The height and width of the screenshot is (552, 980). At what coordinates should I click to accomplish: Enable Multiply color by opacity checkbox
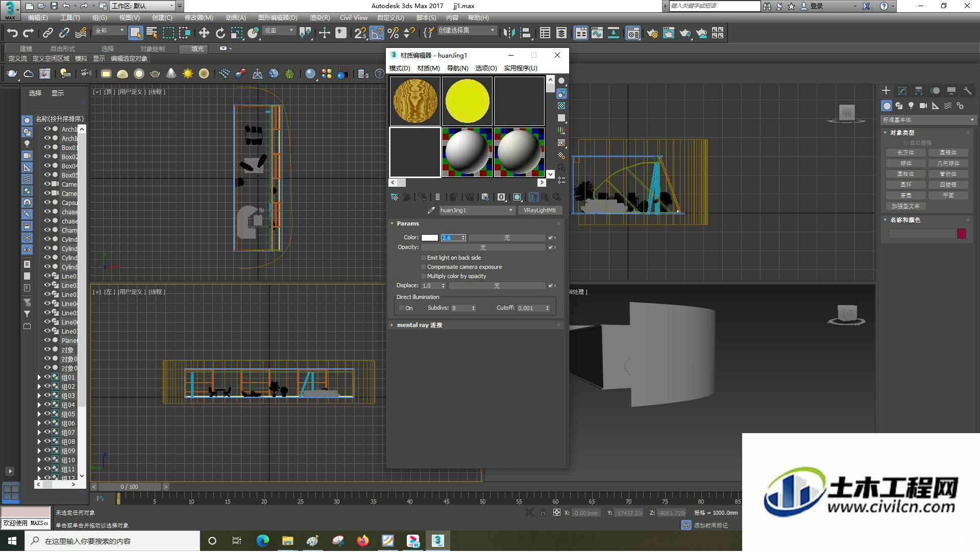pos(424,277)
